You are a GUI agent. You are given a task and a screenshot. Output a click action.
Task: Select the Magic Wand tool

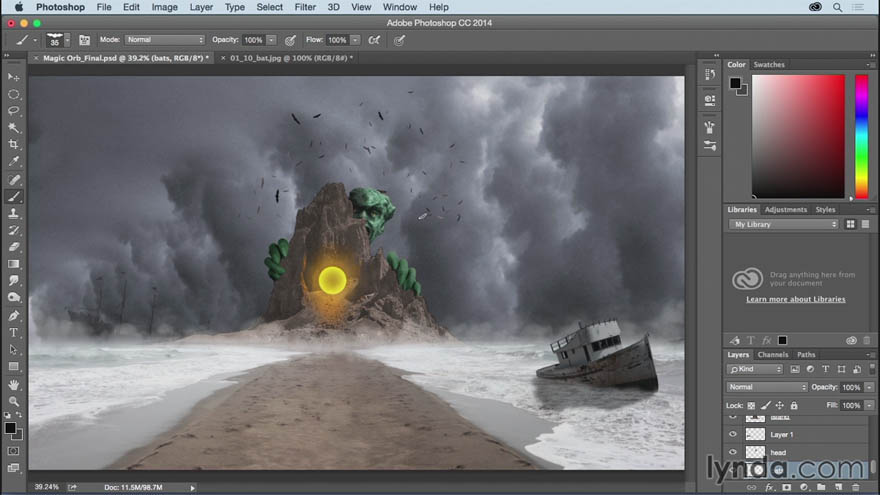[13, 127]
